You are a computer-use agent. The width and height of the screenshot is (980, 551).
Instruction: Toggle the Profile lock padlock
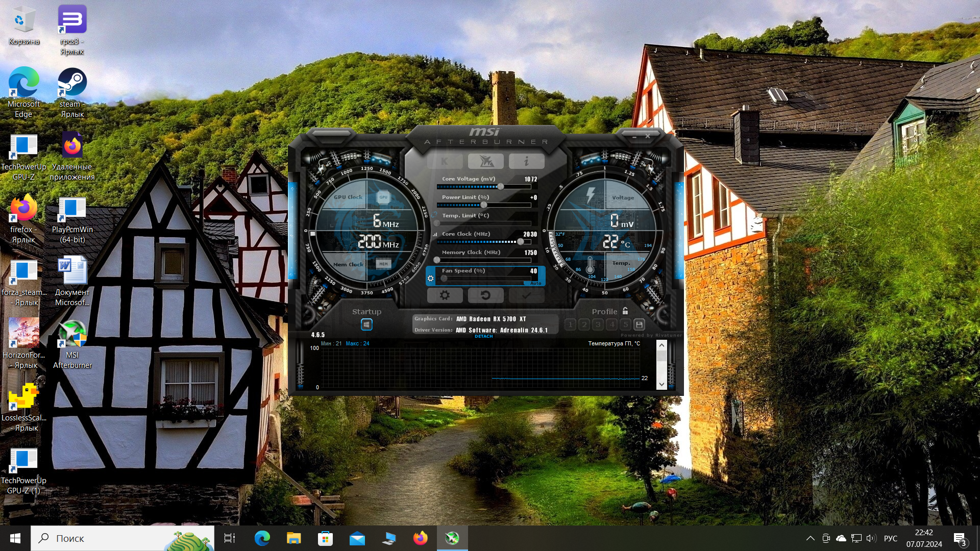tap(625, 311)
